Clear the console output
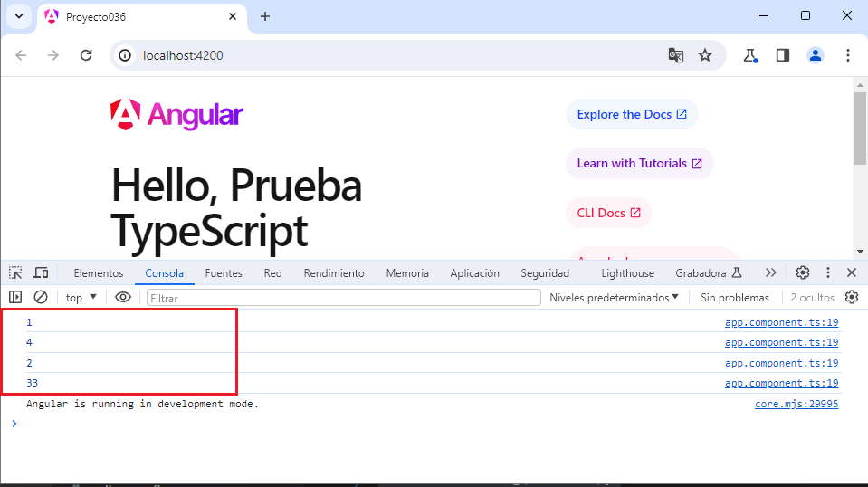 41,297
